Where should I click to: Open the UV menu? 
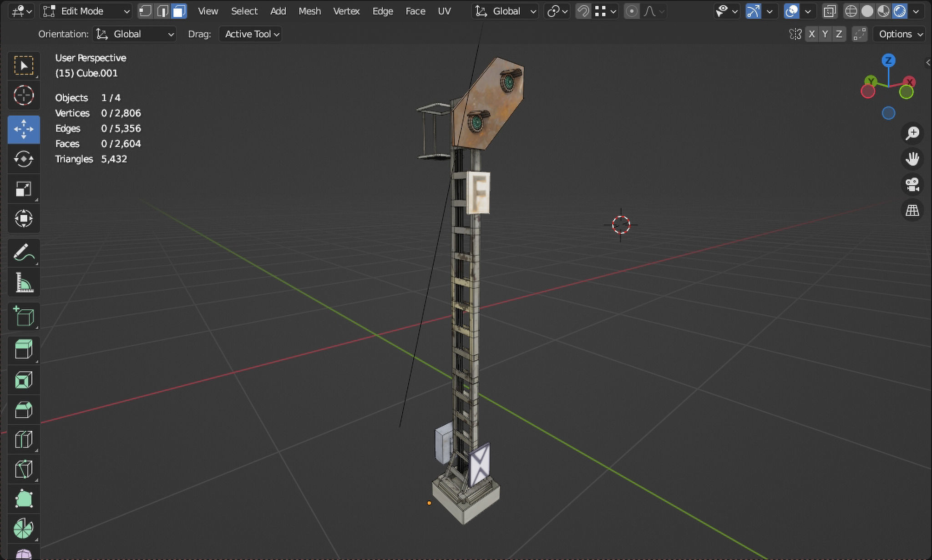[444, 11]
